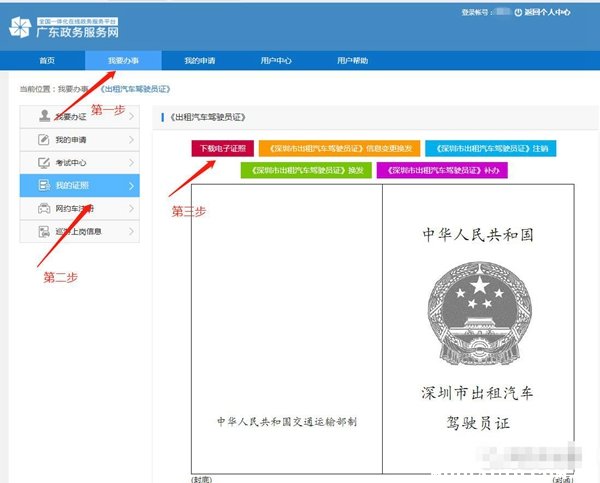Click the 中华人民共和国交通运输部制 text
This screenshot has width=600, height=483.
[287, 422]
